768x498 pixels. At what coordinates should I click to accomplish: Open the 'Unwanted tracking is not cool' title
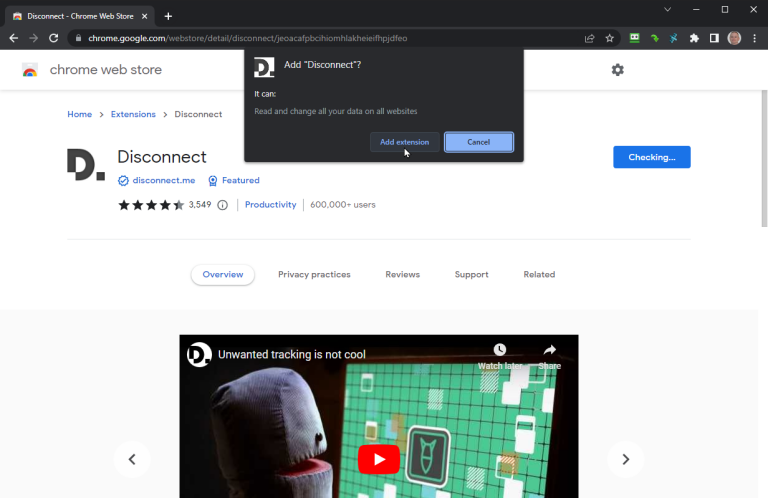291,355
